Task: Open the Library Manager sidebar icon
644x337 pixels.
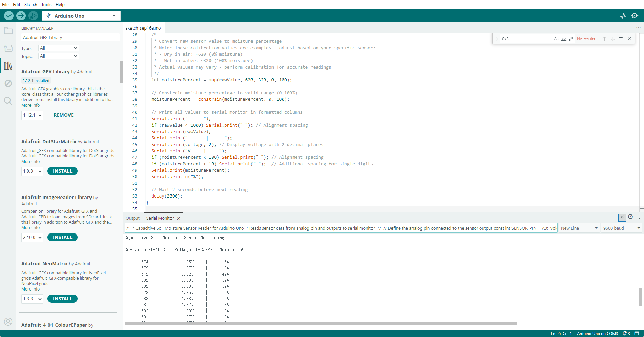Action: (8, 65)
